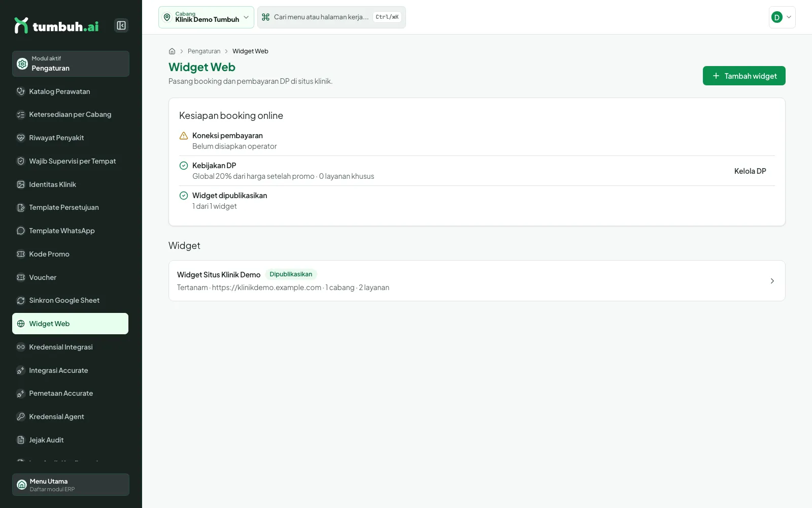Click the Koneksi pembayaran label

pos(227,136)
